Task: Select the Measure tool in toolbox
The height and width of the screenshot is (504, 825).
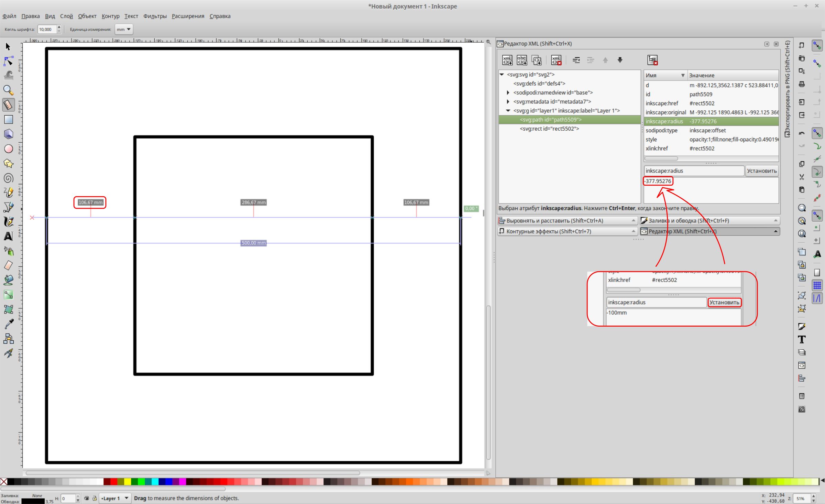Action: click(x=8, y=105)
